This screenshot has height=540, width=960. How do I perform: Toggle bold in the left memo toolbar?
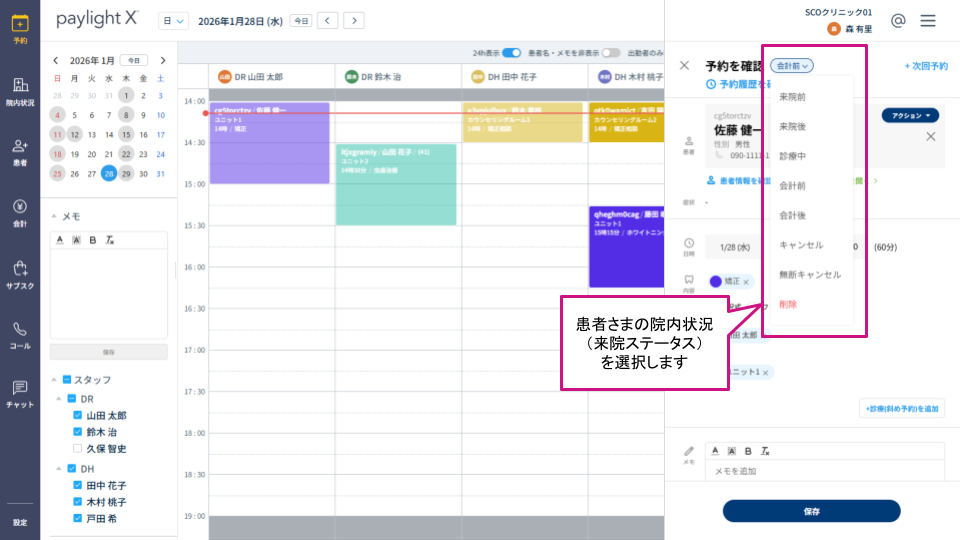coord(92,240)
